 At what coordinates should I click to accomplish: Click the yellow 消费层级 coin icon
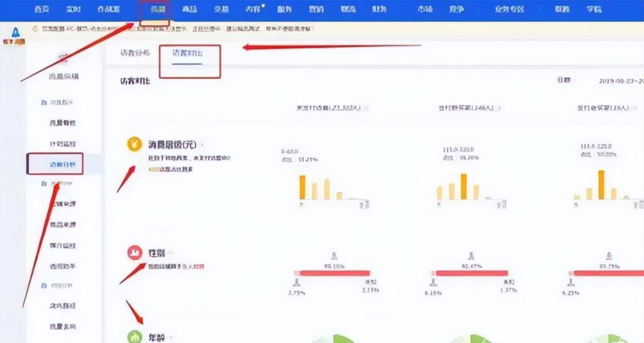tap(135, 144)
